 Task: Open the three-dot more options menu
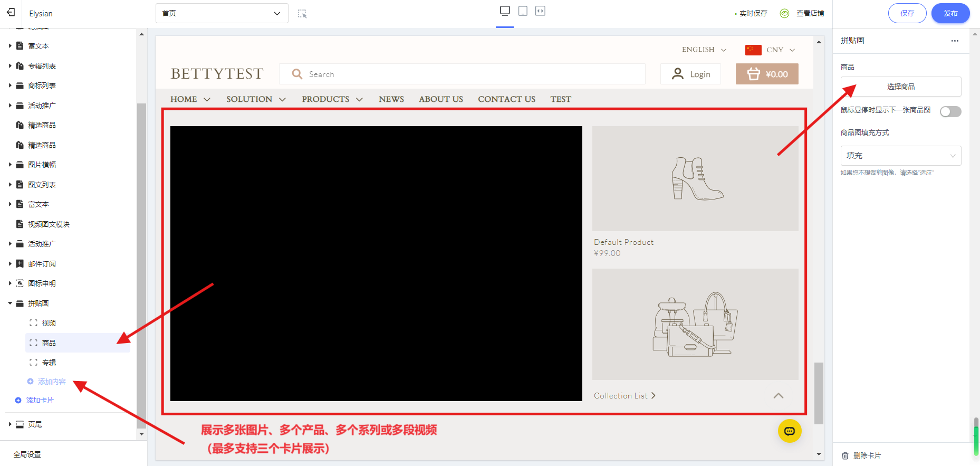pyautogui.click(x=955, y=41)
